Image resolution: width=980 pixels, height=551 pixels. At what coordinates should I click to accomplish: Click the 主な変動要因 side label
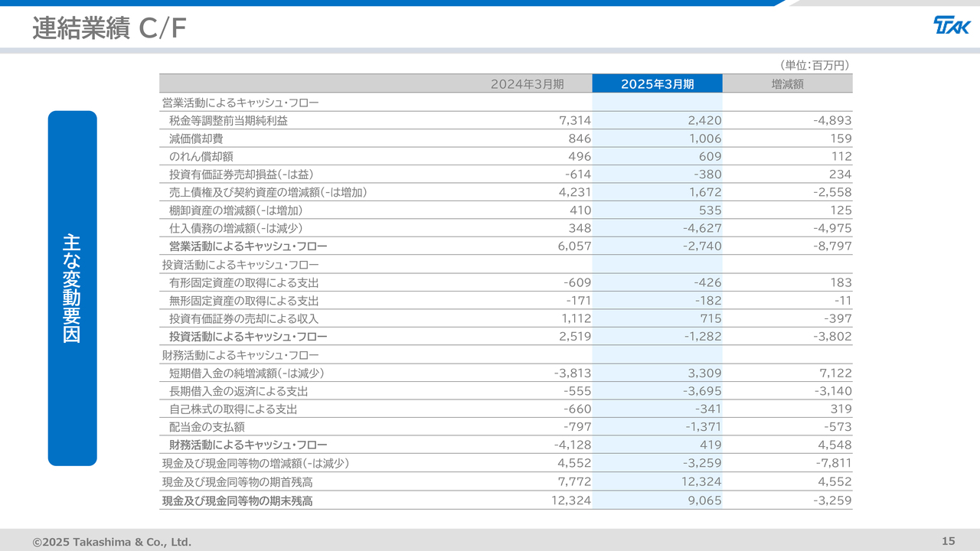click(72, 289)
